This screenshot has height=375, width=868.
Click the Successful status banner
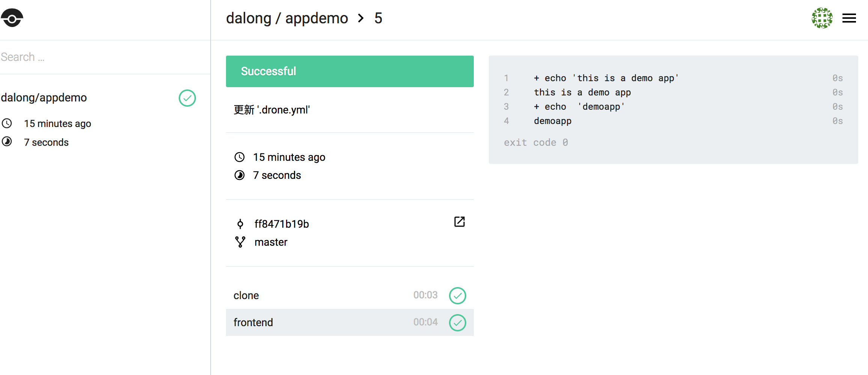click(x=350, y=71)
